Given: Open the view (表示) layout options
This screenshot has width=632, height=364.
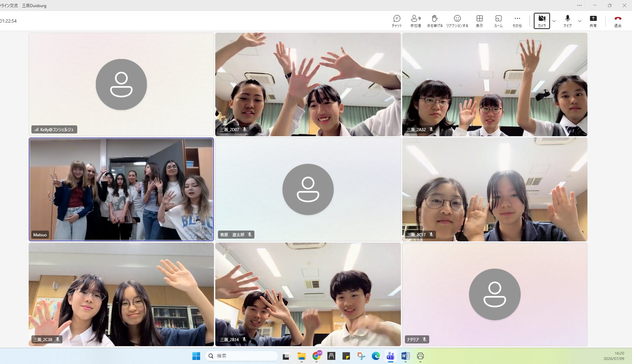Looking at the screenshot, I should click(x=479, y=21).
